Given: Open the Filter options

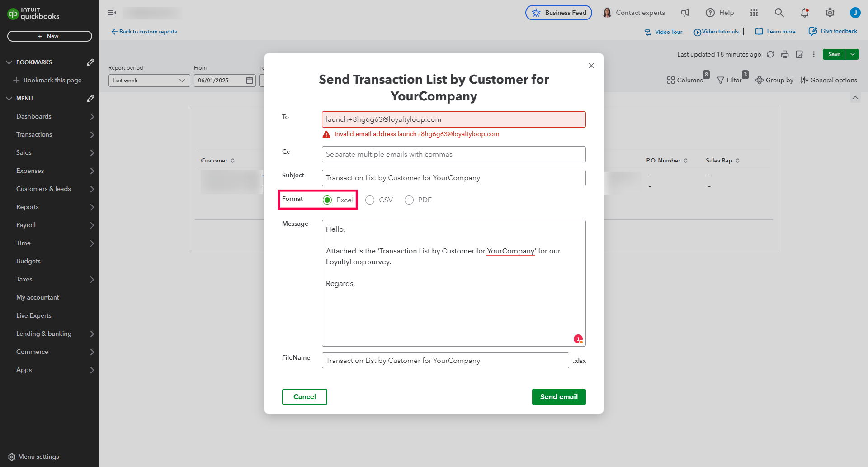Looking at the screenshot, I should 729,80.
